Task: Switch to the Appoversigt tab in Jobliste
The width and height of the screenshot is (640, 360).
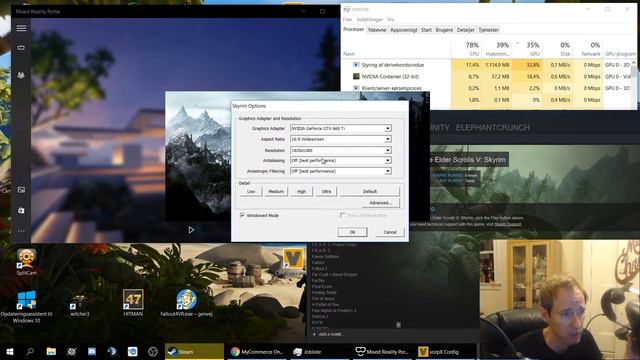Action: tap(403, 30)
